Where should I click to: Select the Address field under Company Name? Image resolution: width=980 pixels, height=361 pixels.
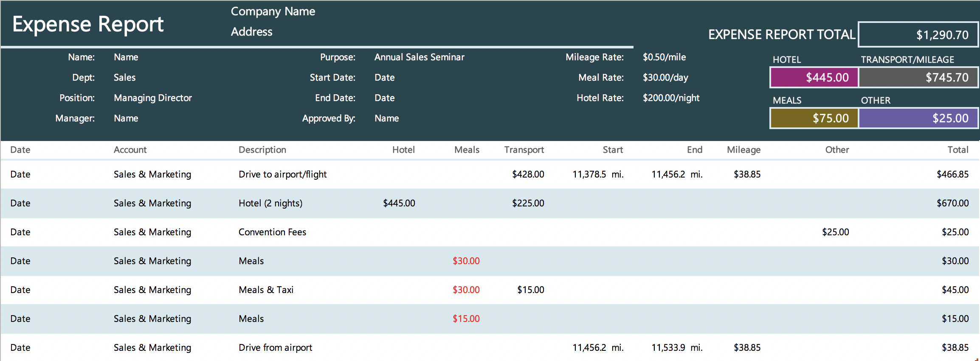pos(251,32)
